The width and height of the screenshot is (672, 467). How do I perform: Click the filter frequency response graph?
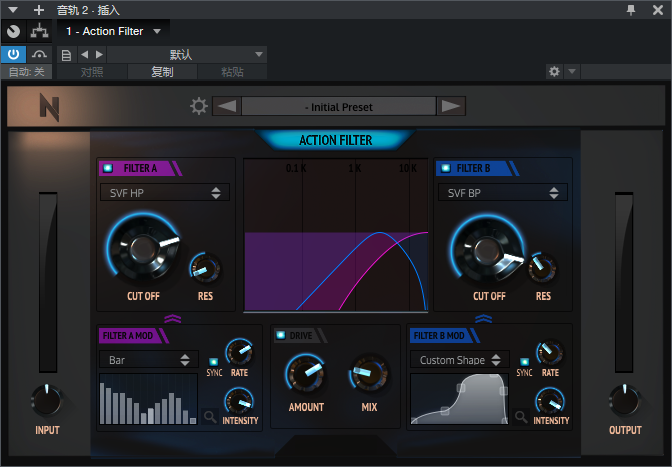tap(336, 235)
